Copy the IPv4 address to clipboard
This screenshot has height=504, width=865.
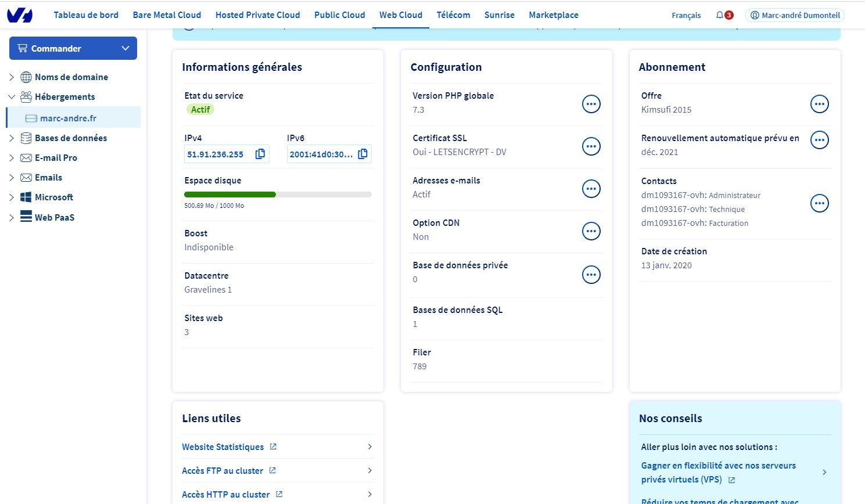[x=260, y=154]
